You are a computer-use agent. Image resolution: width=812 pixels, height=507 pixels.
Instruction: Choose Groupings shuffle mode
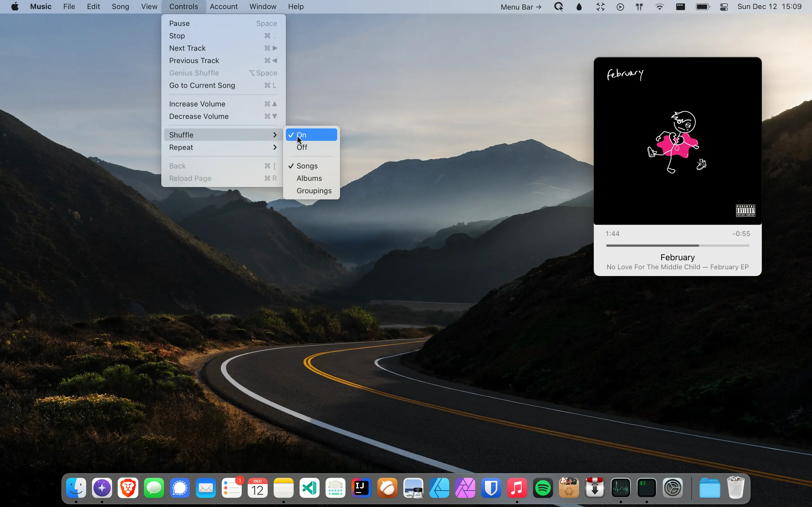314,191
